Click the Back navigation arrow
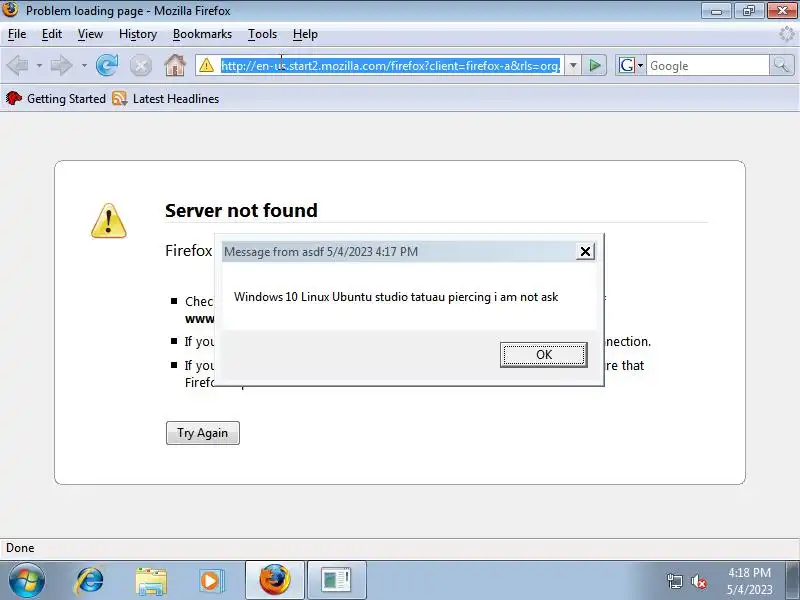Screen dimensions: 800x600 (18, 65)
